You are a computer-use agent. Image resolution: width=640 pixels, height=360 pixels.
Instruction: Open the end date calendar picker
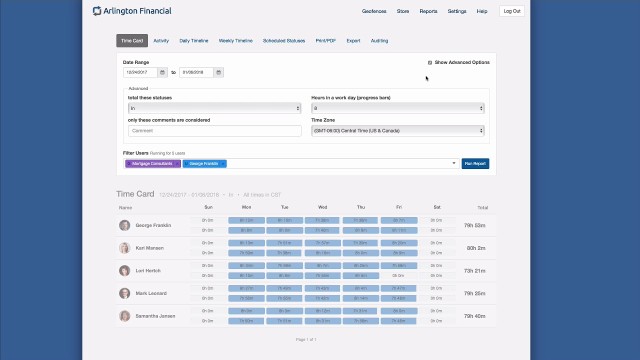pos(218,72)
